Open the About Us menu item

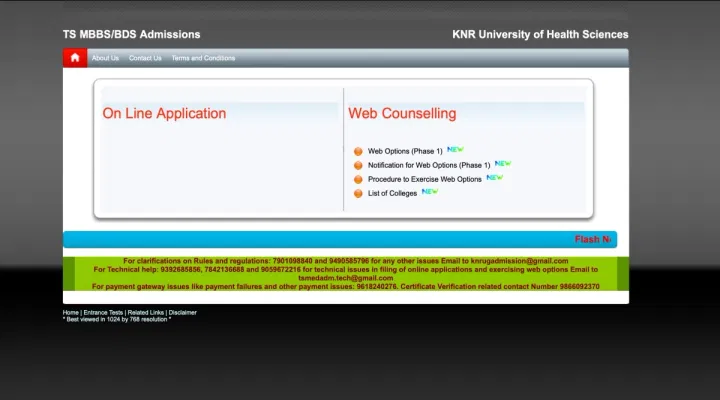pyautogui.click(x=105, y=58)
